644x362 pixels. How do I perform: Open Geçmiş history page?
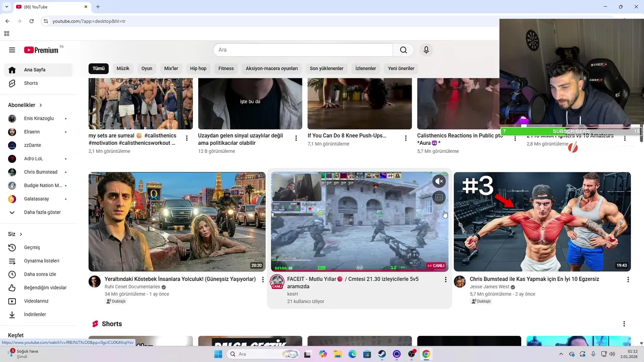click(x=38, y=247)
